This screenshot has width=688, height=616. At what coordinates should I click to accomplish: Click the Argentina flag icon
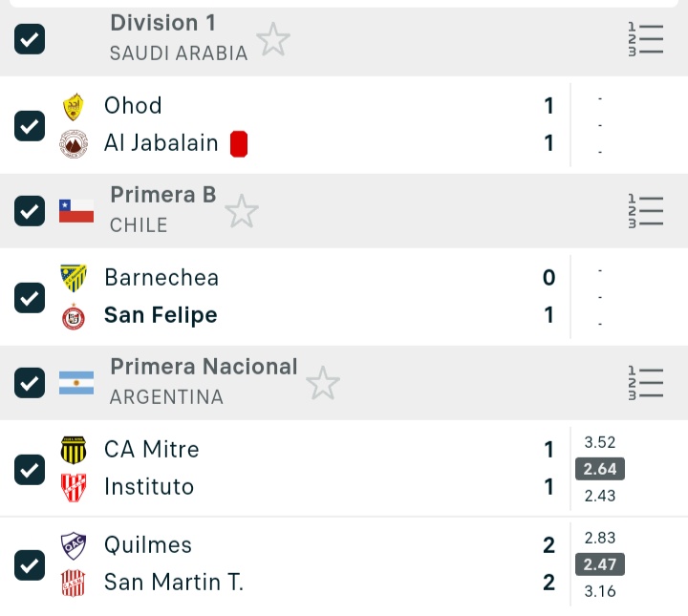point(76,383)
